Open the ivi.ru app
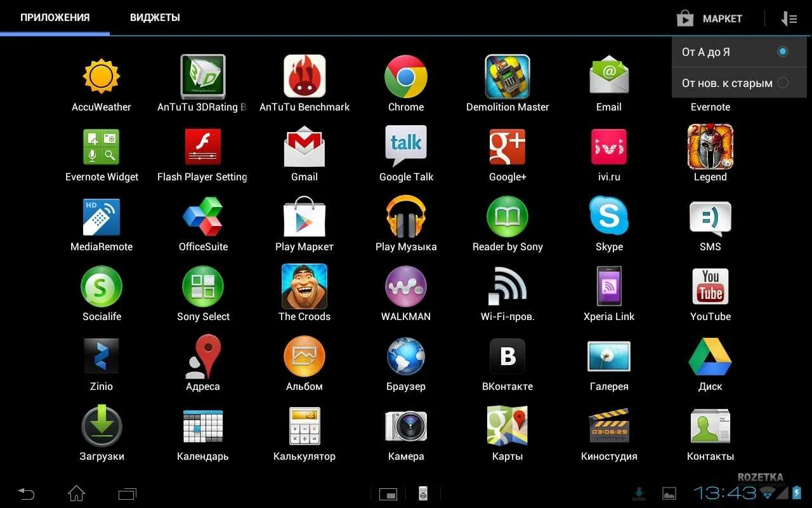Screen dimensions: 812x508 (609, 147)
